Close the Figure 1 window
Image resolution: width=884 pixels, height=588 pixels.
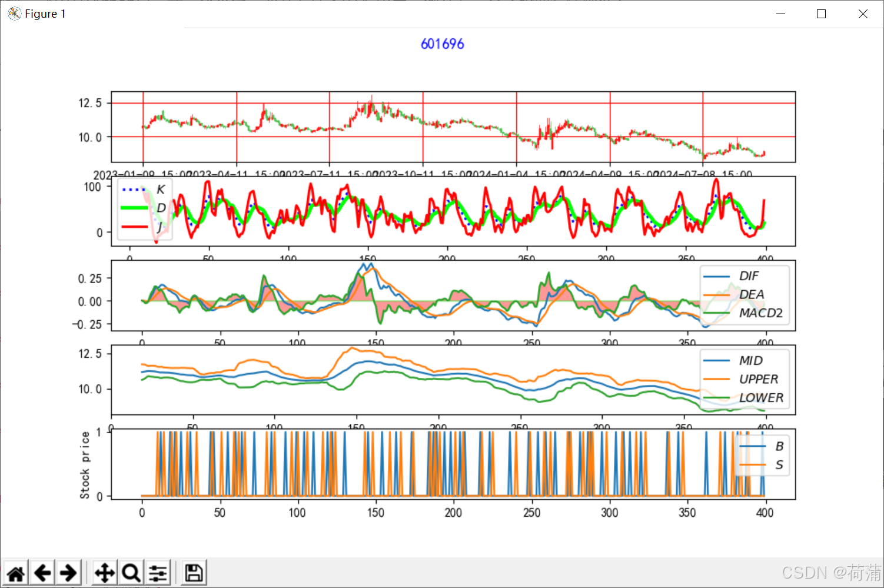[x=863, y=14]
